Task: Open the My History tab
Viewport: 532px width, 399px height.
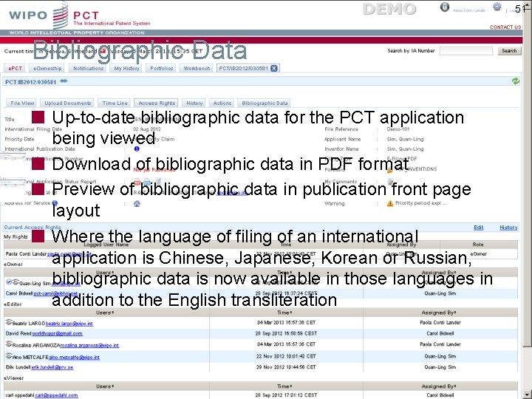Action: [127, 68]
